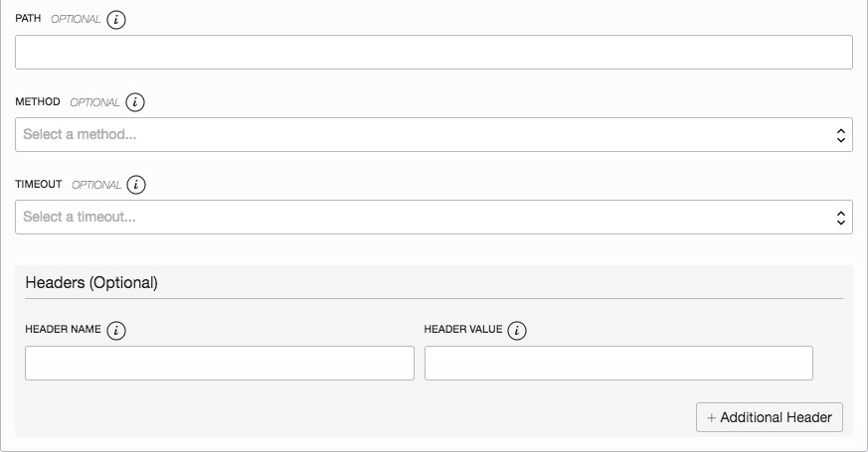Click the TIMEOUT field label

coord(39,185)
